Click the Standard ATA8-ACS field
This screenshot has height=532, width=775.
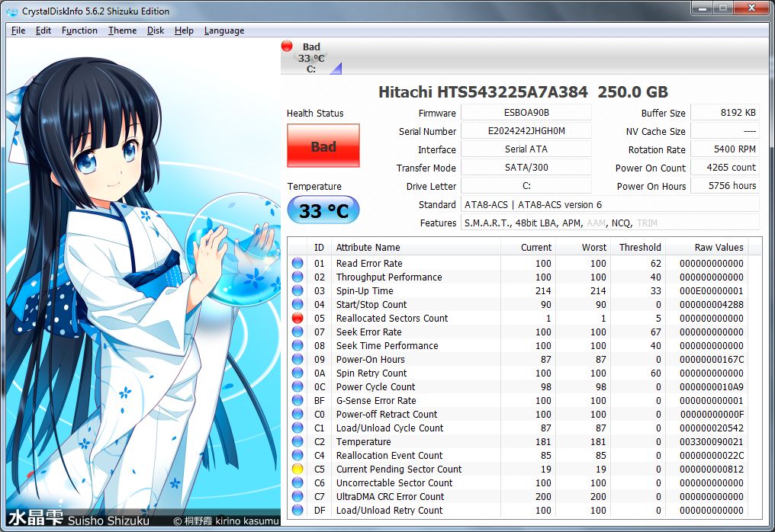pos(610,204)
